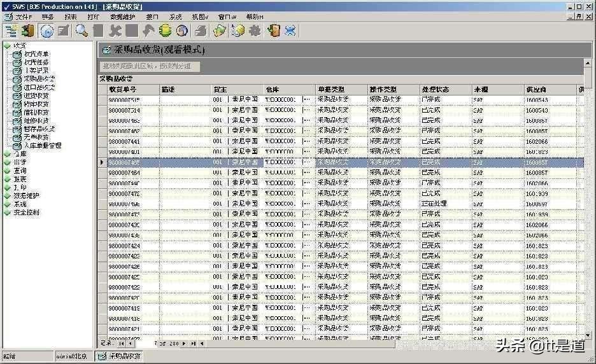Click the 处理状态 column header
Viewport: 596px width, 364px height.
pyautogui.click(x=434, y=90)
